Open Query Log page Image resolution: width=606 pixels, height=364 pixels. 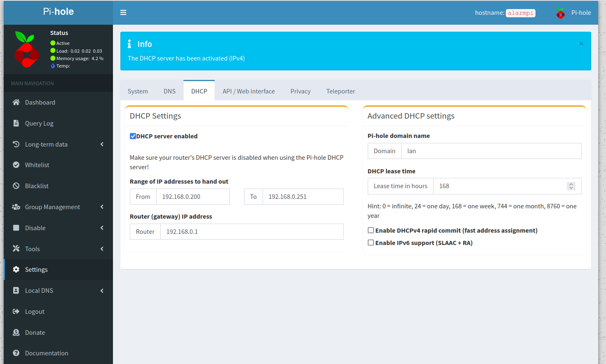[x=58, y=123]
